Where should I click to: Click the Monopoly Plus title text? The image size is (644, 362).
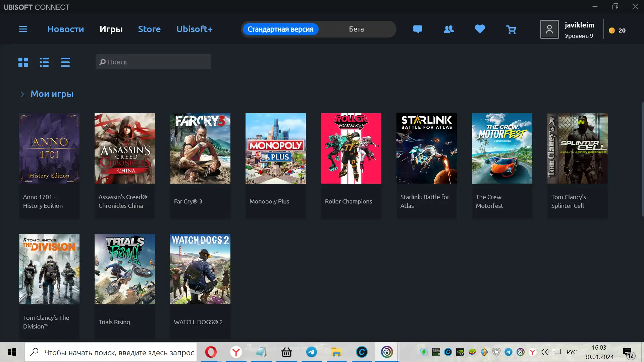(x=269, y=201)
